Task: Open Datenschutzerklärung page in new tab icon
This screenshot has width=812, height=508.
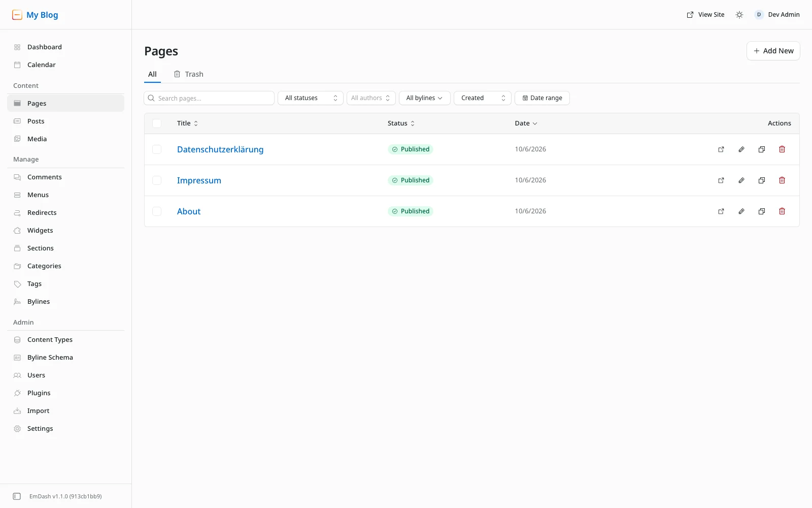Action: 721,149
